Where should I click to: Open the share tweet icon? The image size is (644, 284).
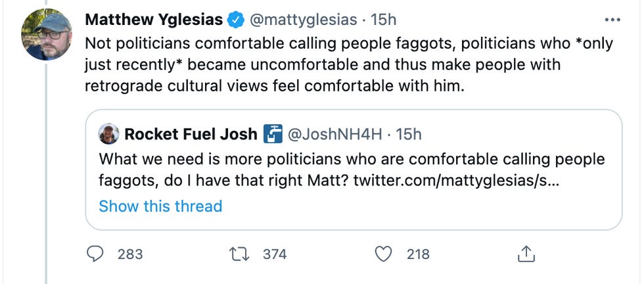point(526,254)
